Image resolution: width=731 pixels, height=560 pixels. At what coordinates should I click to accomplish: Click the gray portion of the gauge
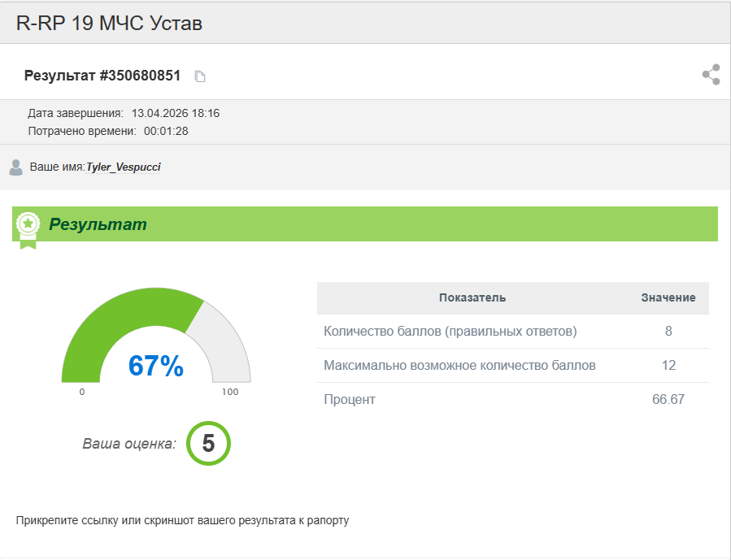point(223,341)
